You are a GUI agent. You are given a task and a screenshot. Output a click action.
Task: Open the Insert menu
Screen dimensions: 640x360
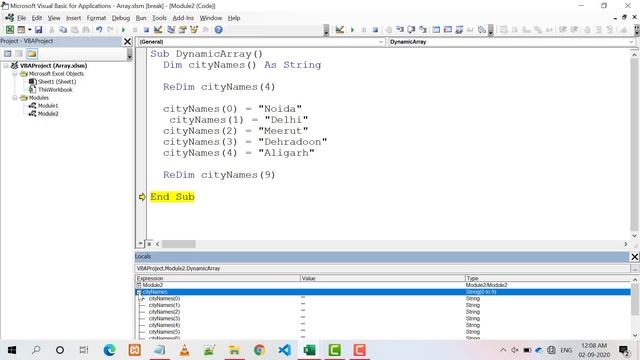coord(73,18)
